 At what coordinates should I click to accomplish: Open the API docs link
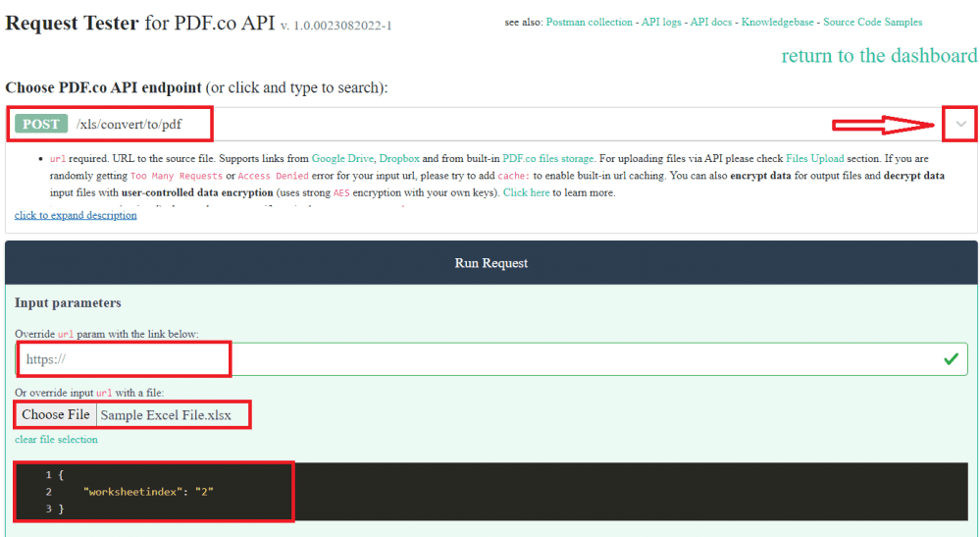click(711, 22)
